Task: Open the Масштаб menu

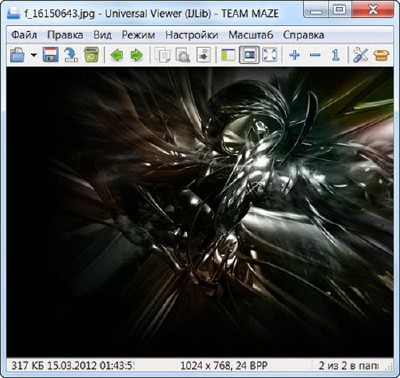Action: (251, 35)
